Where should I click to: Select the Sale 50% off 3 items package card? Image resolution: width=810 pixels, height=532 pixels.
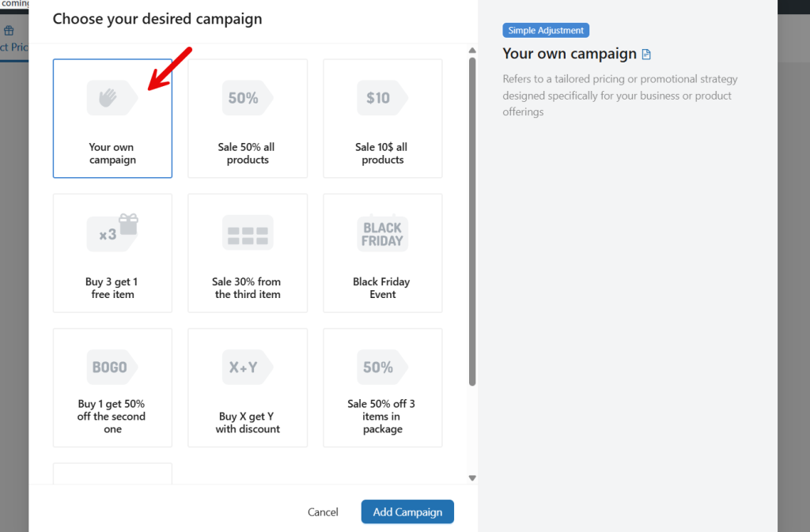[x=382, y=387]
